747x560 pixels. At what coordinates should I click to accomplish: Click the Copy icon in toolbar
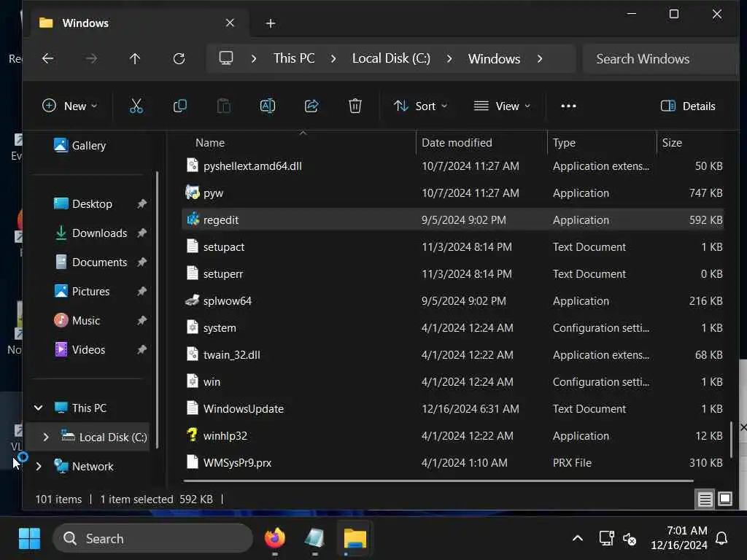[x=180, y=106]
